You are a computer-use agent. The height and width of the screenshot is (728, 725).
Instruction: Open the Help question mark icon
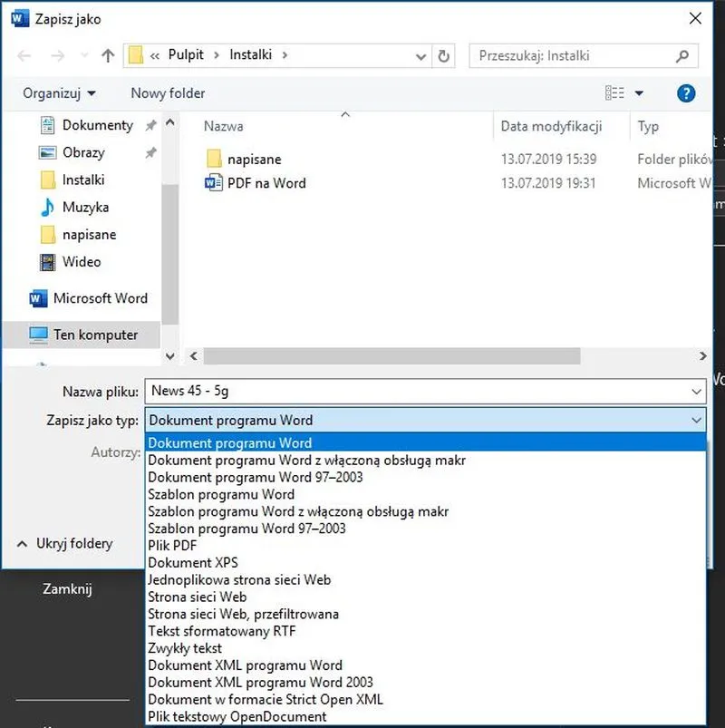tap(686, 93)
